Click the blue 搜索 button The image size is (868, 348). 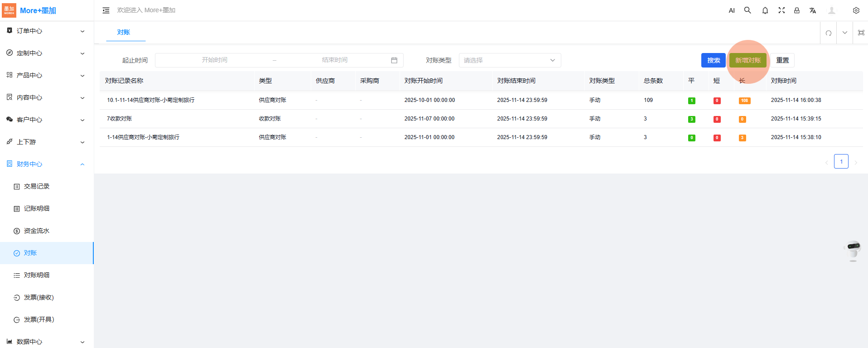point(713,60)
